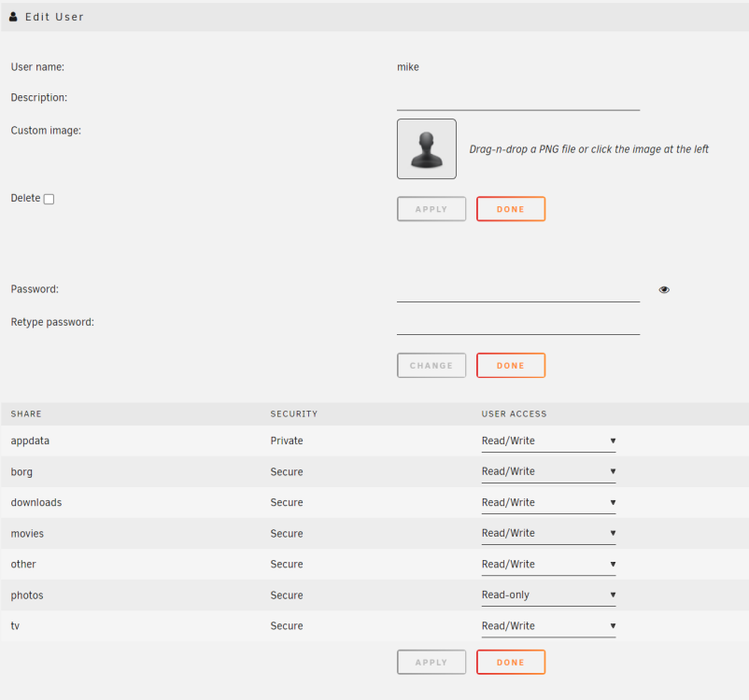Click the SHARE column header

click(x=26, y=414)
